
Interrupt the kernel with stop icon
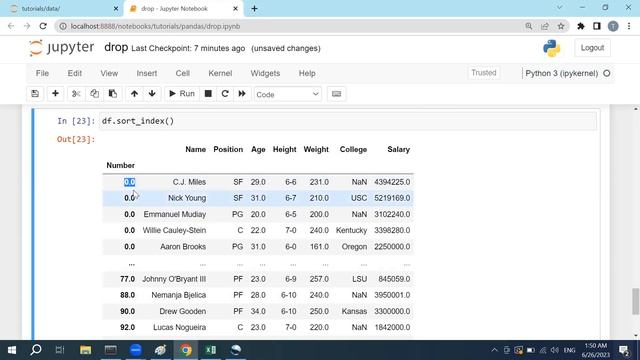pos(208,94)
